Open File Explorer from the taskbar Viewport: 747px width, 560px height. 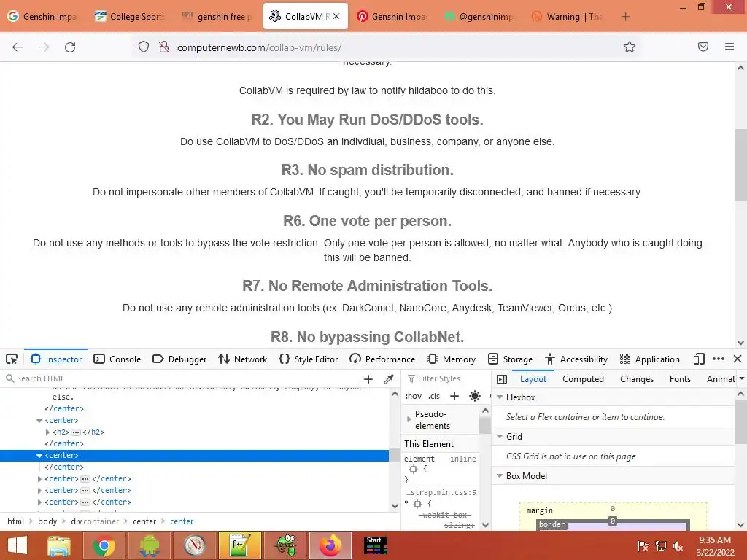pyautogui.click(x=59, y=545)
